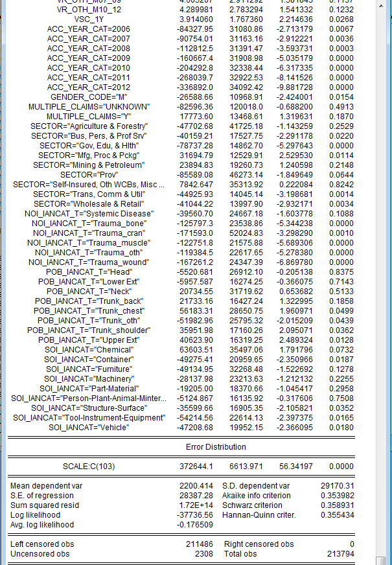Click the GENDER_CODE="M" variable label
Viewport: 392px width, 565px height.
coord(89,97)
